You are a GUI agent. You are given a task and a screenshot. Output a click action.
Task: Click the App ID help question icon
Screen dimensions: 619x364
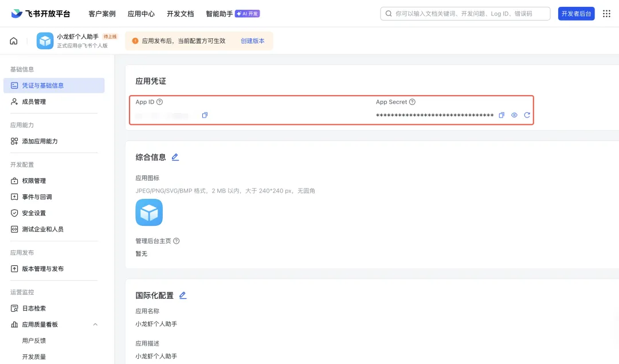click(159, 102)
